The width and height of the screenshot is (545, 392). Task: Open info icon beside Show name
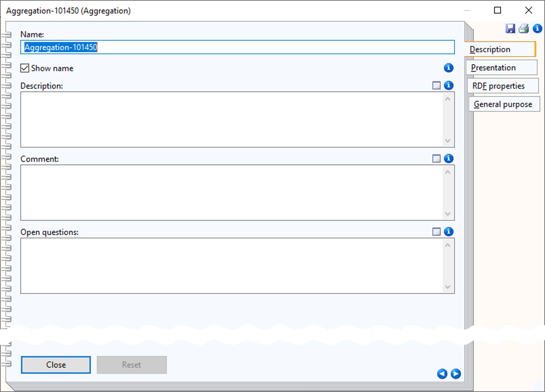448,68
